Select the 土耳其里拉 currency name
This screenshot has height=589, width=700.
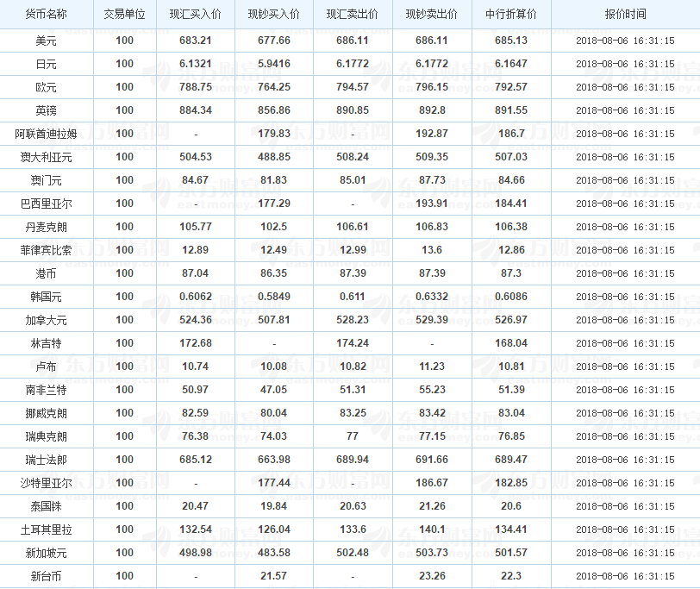coord(47,529)
